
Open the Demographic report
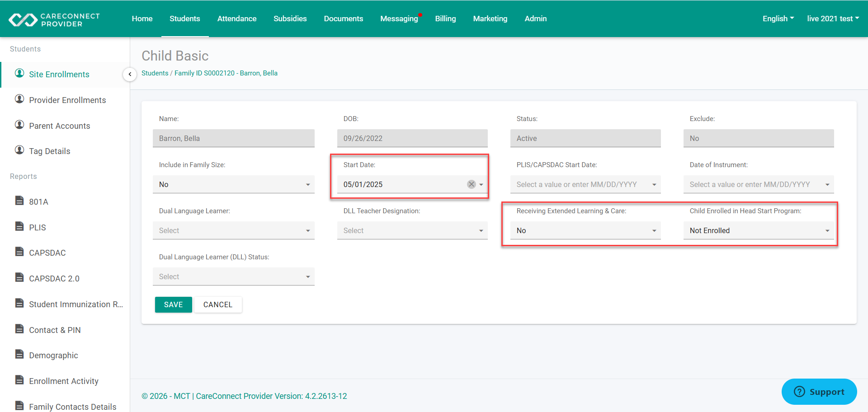[x=53, y=356]
